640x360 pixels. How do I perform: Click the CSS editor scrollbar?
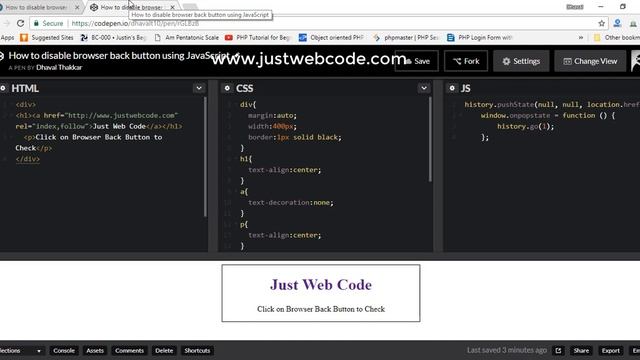click(430, 140)
